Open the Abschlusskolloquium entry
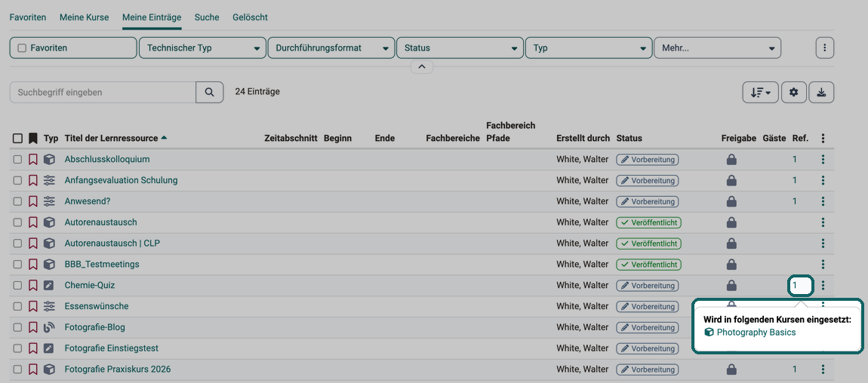The height and width of the screenshot is (383, 868). (x=107, y=159)
